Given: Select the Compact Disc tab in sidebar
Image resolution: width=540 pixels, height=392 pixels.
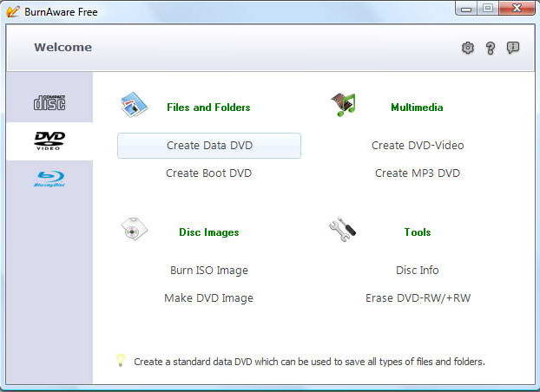Looking at the screenshot, I should [x=49, y=102].
